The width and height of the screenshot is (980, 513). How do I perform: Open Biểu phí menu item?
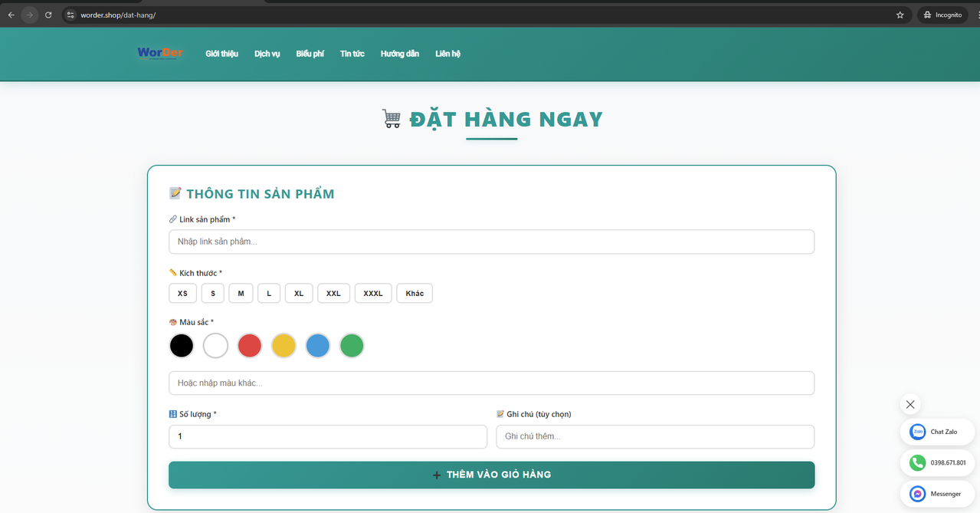pyautogui.click(x=310, y=54)
